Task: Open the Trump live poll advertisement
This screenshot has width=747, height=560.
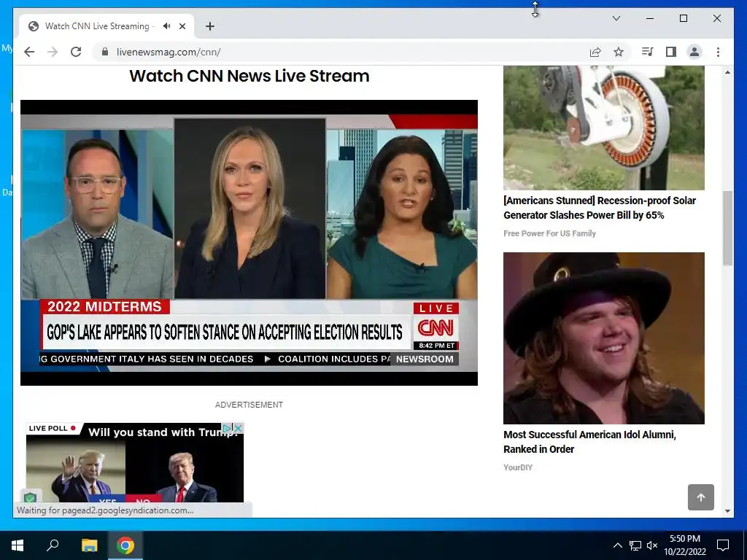Action: point(135,462)
